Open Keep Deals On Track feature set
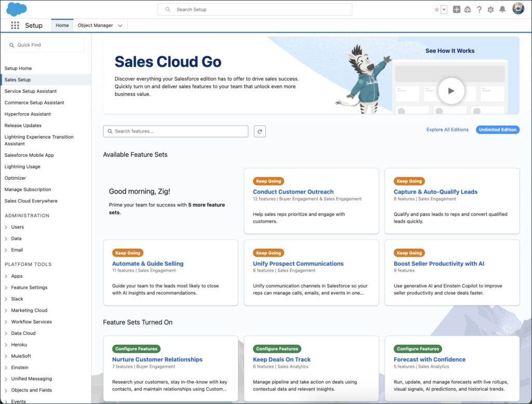 [282, 359]
